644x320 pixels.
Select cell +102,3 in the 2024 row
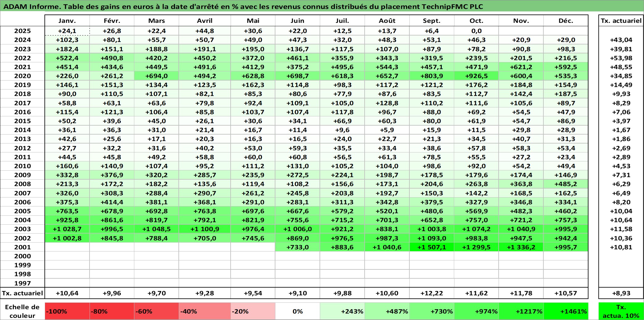[67, 40]
